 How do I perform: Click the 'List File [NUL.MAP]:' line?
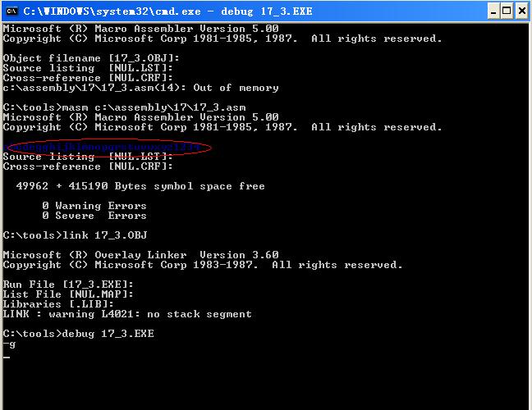(x=68, y=294)
